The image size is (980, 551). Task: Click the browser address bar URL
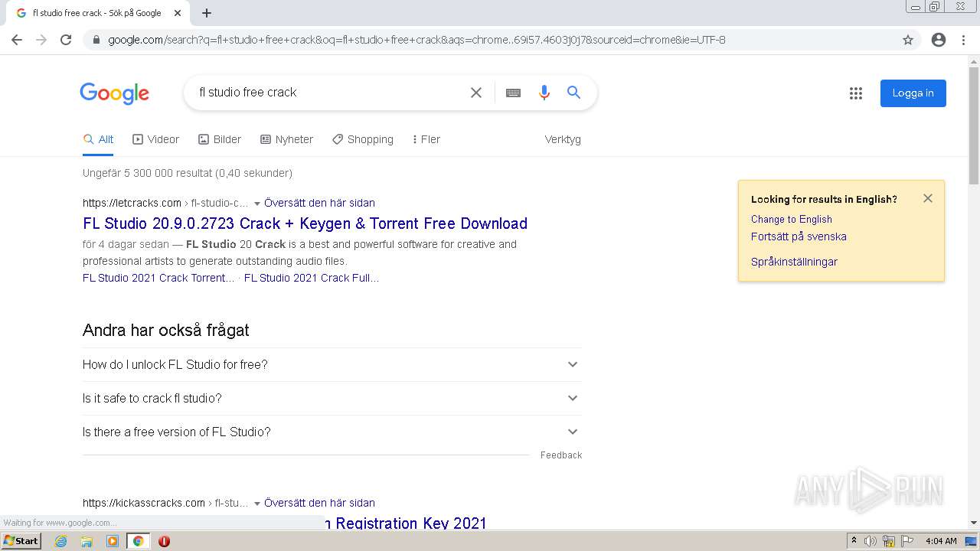coord(416,40)
